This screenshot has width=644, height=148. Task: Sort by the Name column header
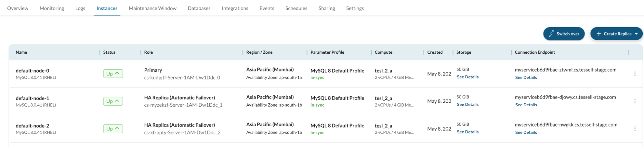(21, 52)
